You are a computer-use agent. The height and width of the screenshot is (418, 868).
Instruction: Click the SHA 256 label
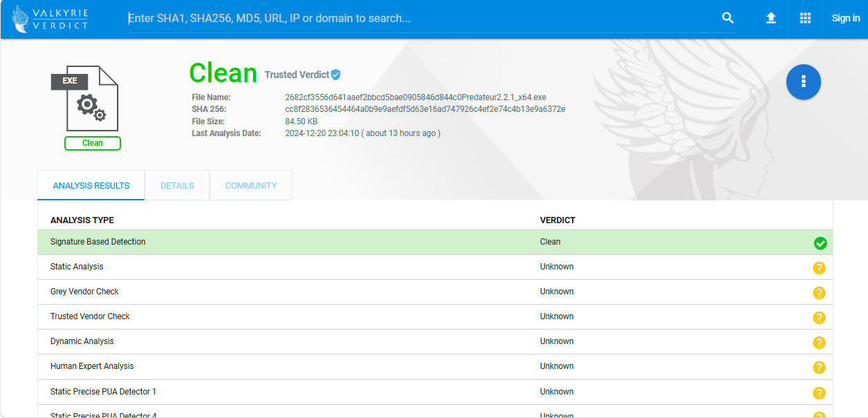[209, 109]
